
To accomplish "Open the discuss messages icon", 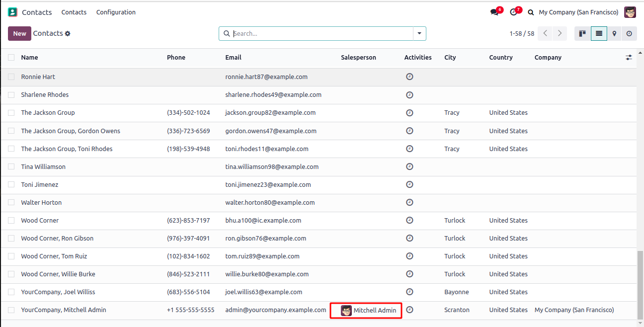I will (x=494, y=12).
